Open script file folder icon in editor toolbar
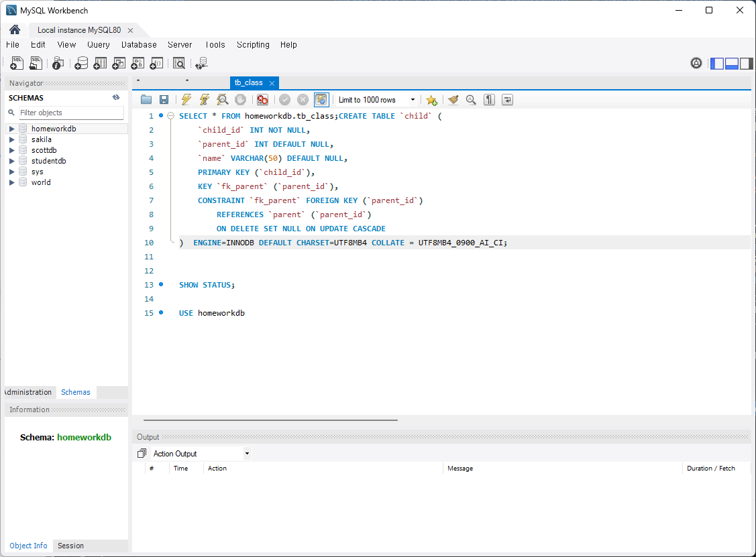 pos(146,100)
